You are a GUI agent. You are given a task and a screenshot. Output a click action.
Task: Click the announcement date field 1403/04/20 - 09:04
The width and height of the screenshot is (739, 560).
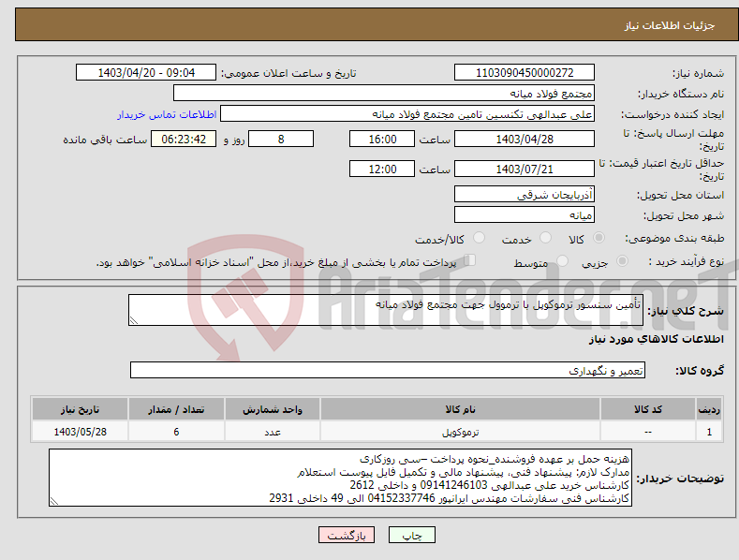click(x=146, y=73)
